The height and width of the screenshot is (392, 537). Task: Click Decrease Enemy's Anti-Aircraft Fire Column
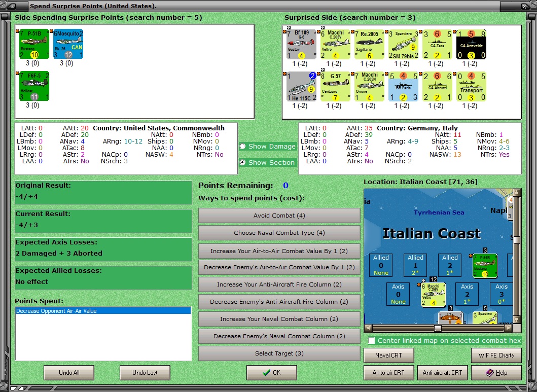279,302
